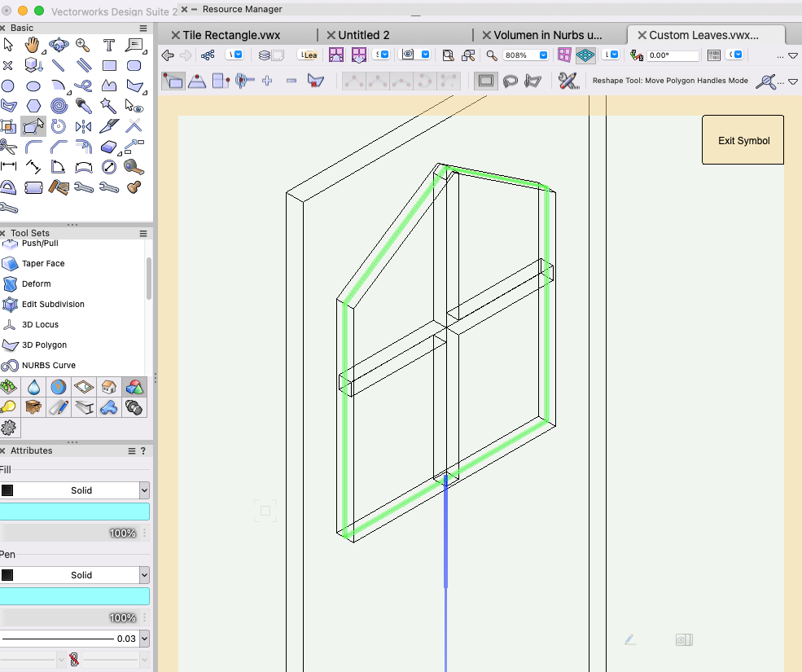The image size is (802, 672).
Task: Activate the Mirror tool
Action: pos(81,126)
